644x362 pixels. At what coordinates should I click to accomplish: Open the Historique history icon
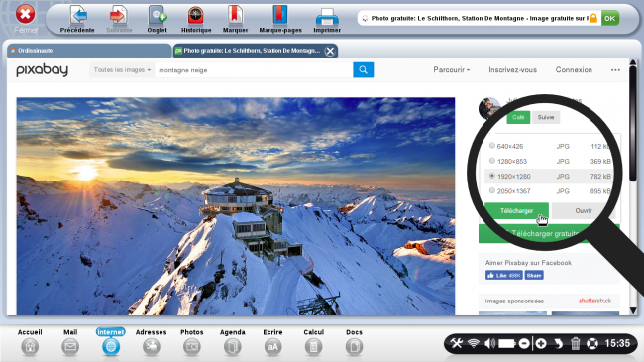coord(196,16)
